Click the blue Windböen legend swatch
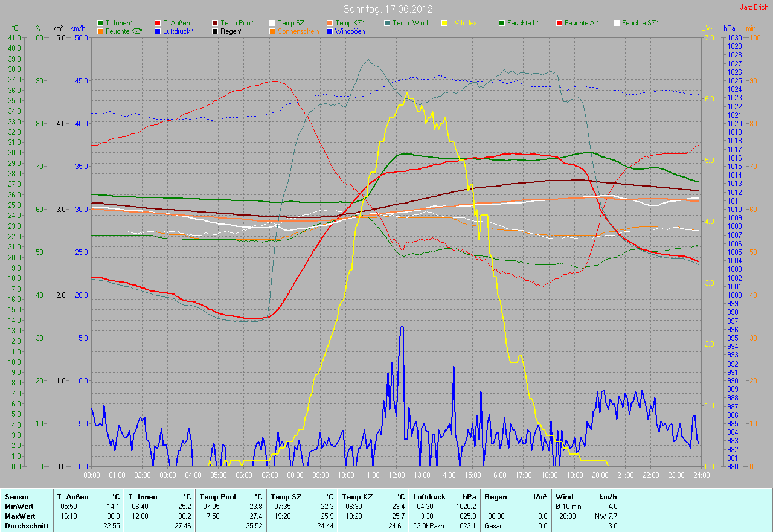The height and width of the screenshot is (532, 773). (x=330, y=31)
